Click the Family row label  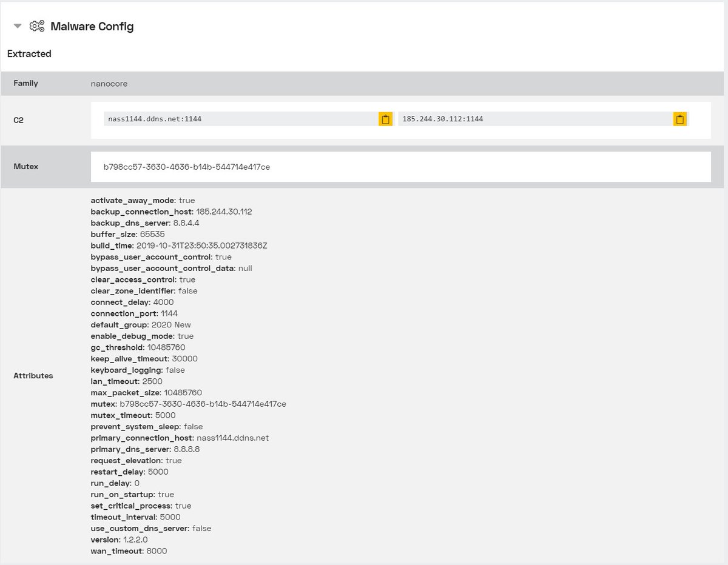coord(26,83)
